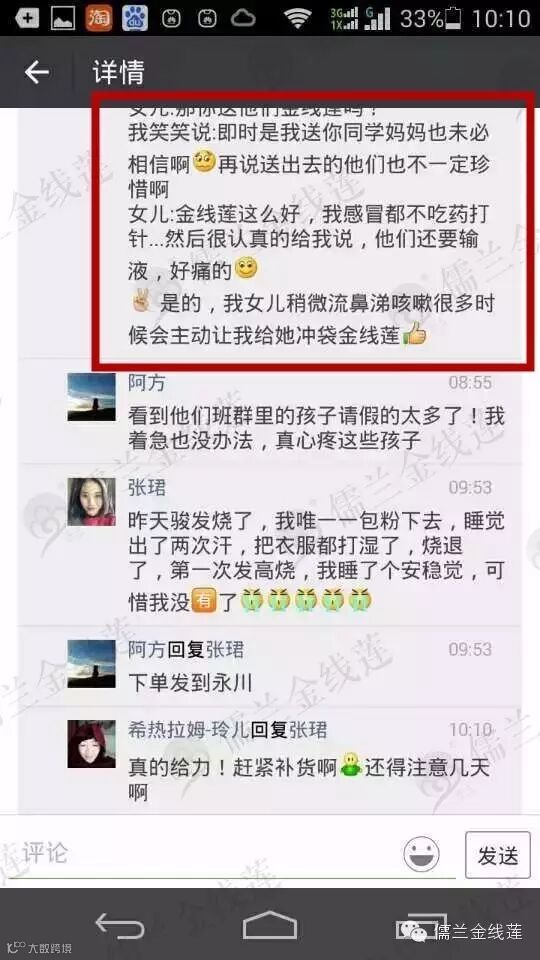This screenshot has height=960, width=540.
Task: Open the emoji smiley picker
Action: click(x=421, y=854)
